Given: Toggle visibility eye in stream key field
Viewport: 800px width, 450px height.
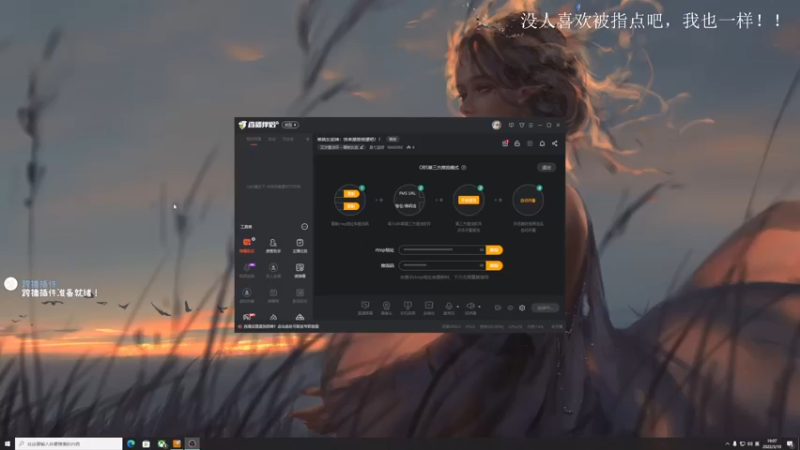Looking at the screenshot, I should tap(481, 265).
